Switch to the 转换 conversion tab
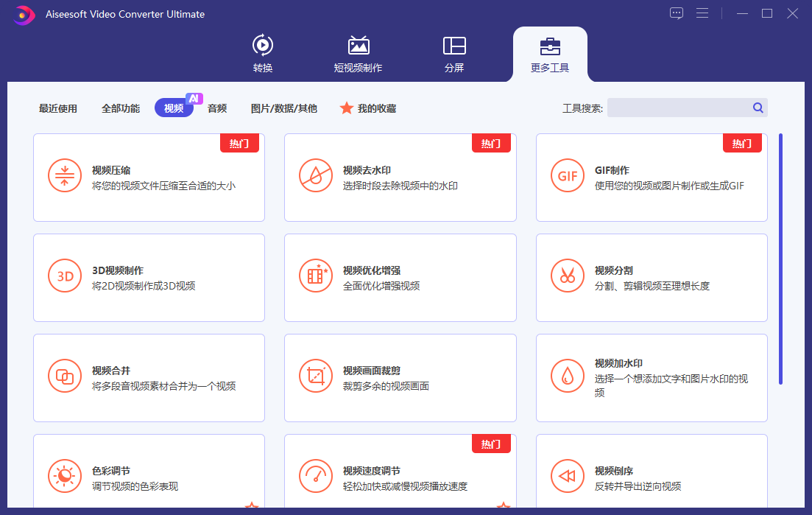Screen dimensions: 812x515 [262, 53]
